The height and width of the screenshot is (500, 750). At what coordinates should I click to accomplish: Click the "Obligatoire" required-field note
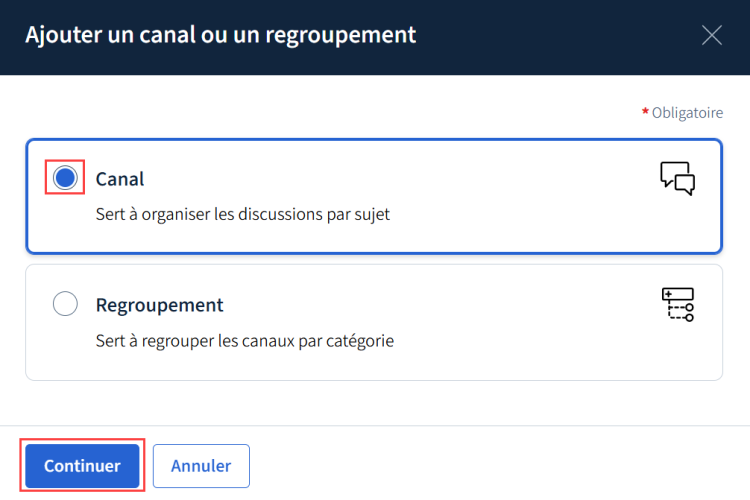click(x=687, y=112)
